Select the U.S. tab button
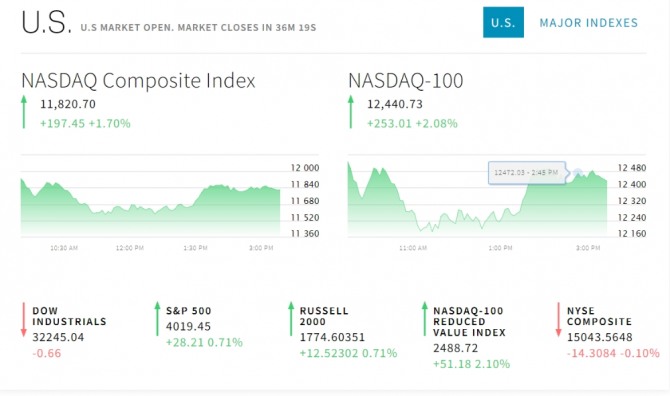 click(503, 22)
